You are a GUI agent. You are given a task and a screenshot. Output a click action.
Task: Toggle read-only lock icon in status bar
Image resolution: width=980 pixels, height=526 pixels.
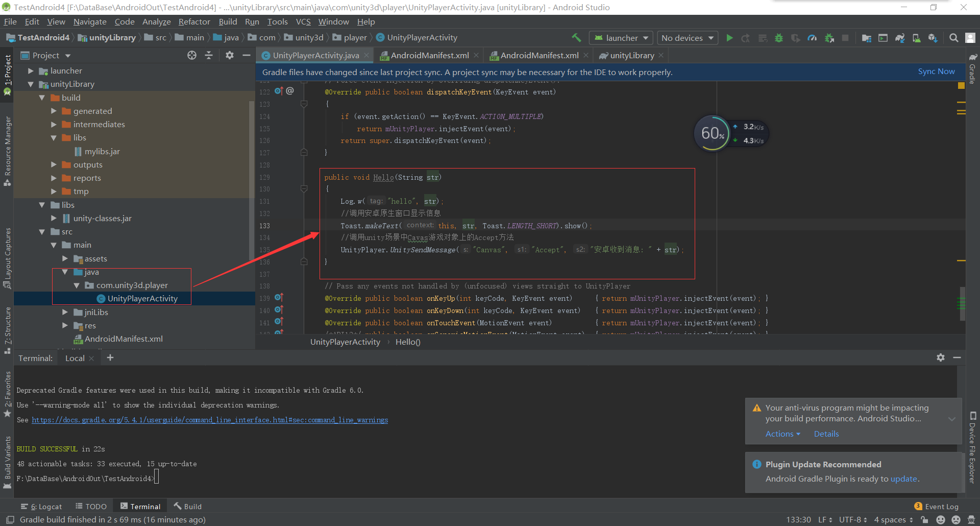click(924, 519)
